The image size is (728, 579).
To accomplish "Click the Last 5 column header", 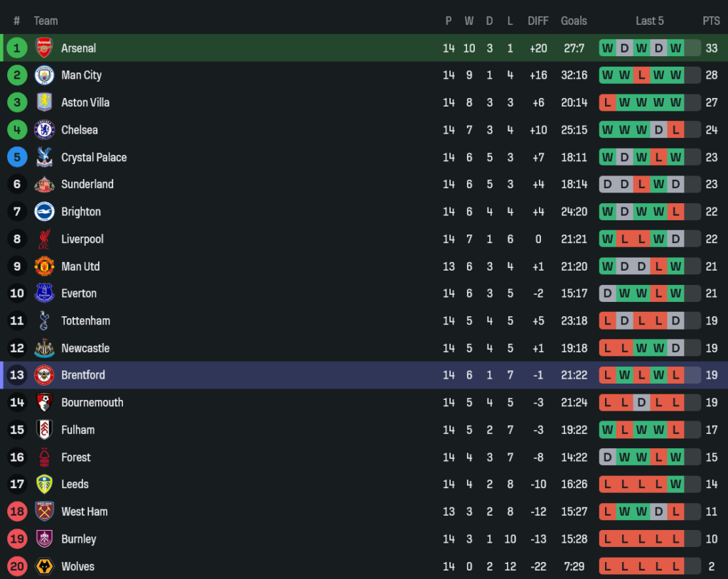I will pos(650,21).
